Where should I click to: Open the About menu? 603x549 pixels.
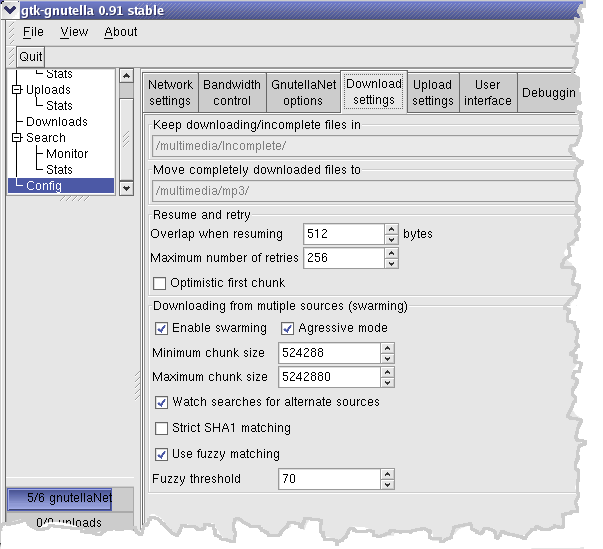point(121,32)
